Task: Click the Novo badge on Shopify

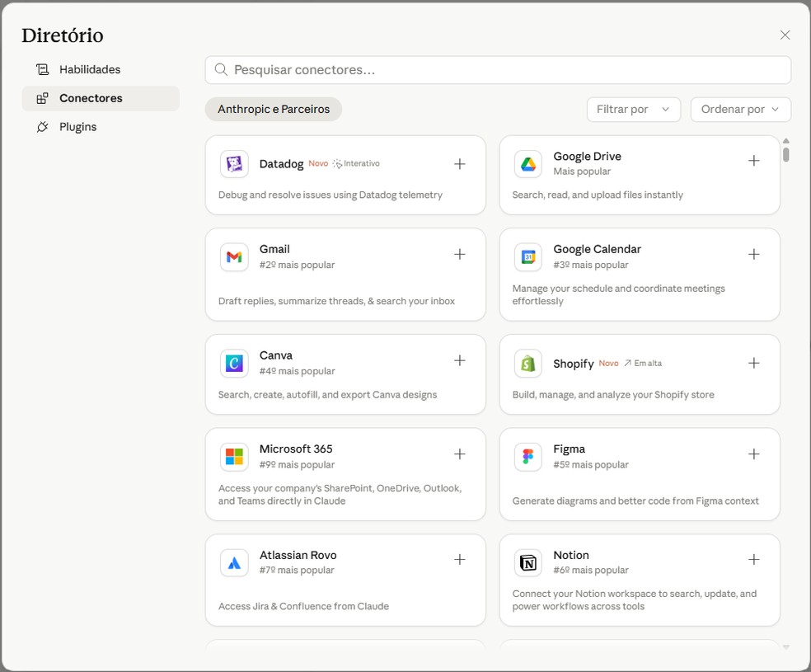Action: tap(608, 363)
